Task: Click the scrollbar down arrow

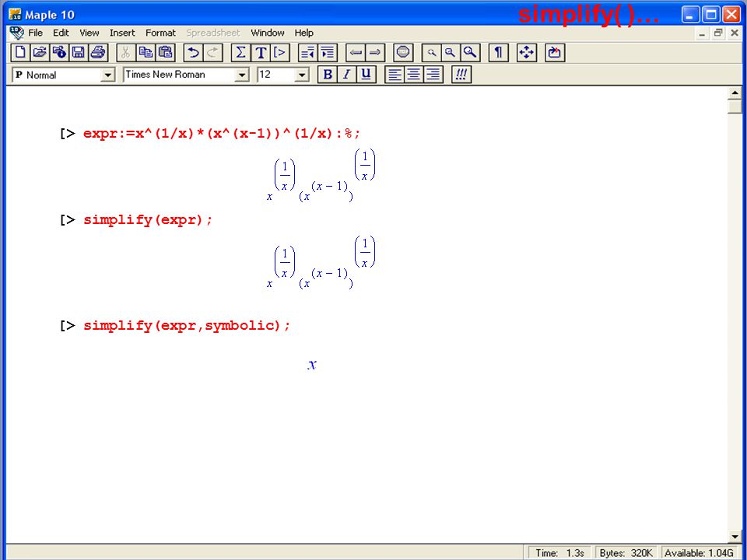Action: coord(735,536)
